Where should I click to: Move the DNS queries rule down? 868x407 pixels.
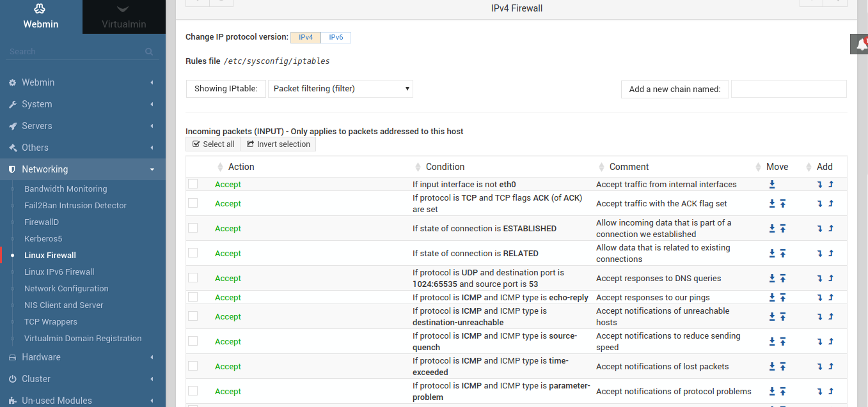click(x=772, y=279)
